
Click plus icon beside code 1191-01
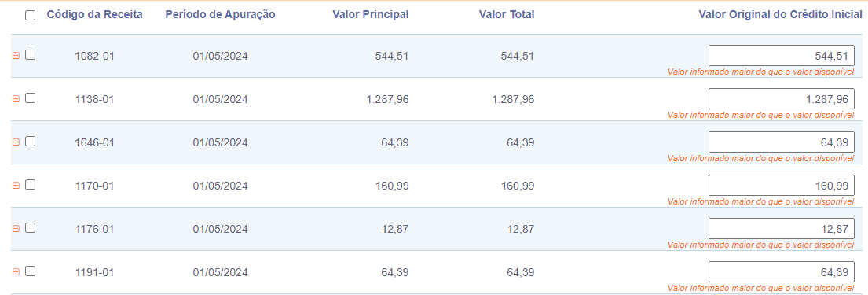click(16, 271)
